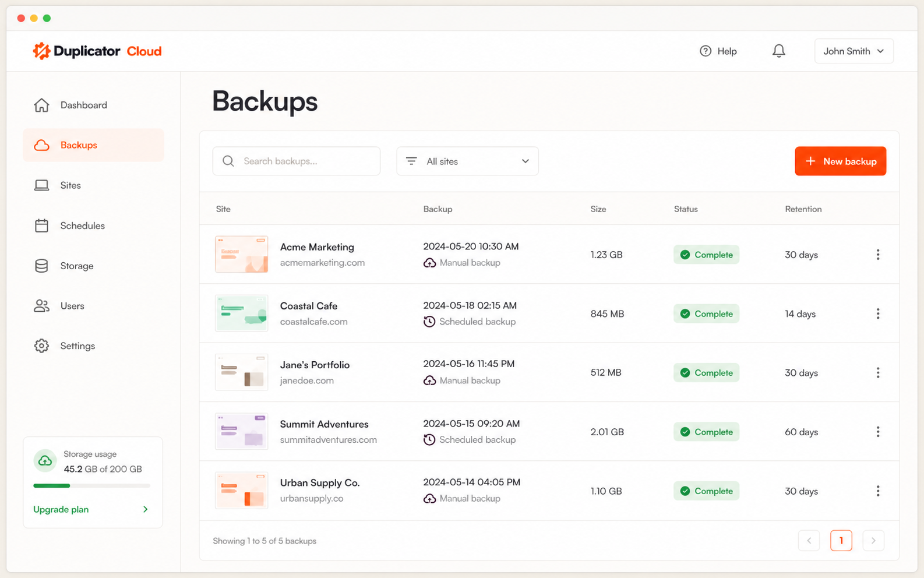The image size is (924, 578).
Task: Click the Showing 1 to 5 of 5 backups text
Action: click(x=264, y=541)
